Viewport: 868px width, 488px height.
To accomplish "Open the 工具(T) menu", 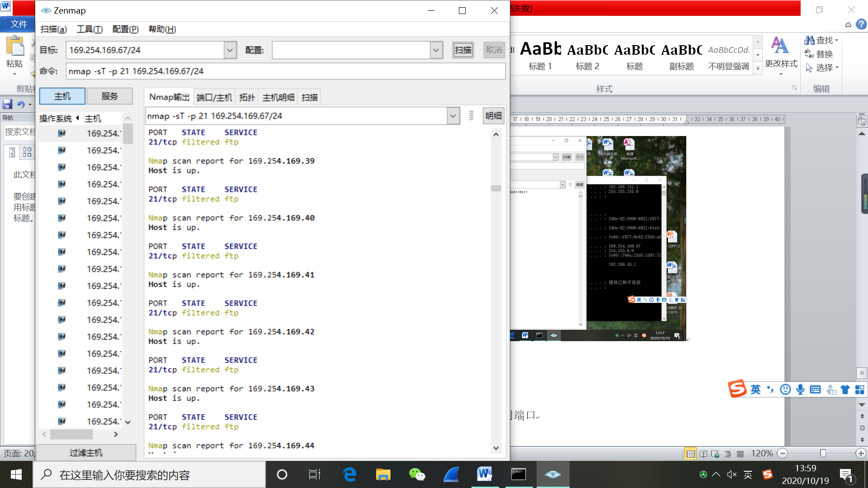I will 90,29.
